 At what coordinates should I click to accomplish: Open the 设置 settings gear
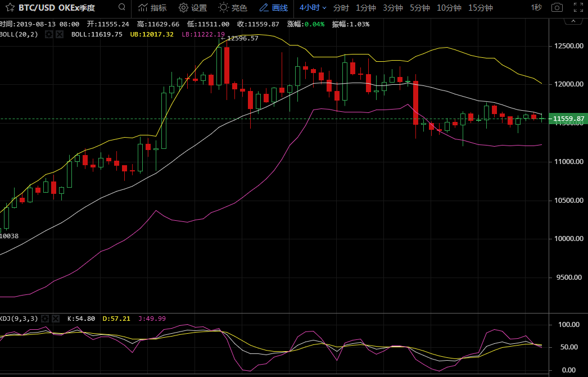pyautogui.click(x=193, y=7)
